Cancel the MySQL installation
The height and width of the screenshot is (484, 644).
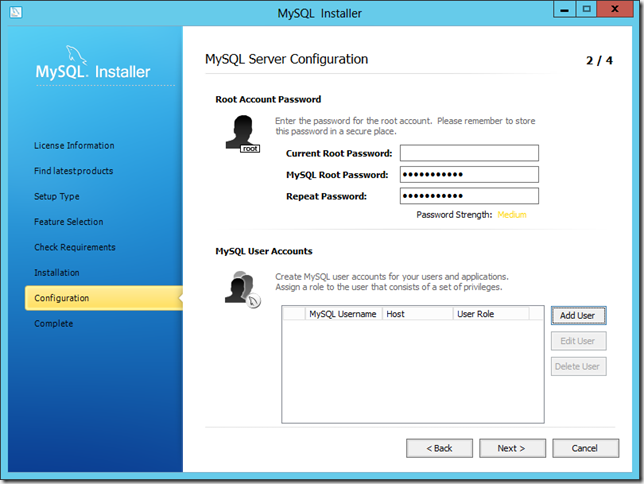click(x=585, y=448)
